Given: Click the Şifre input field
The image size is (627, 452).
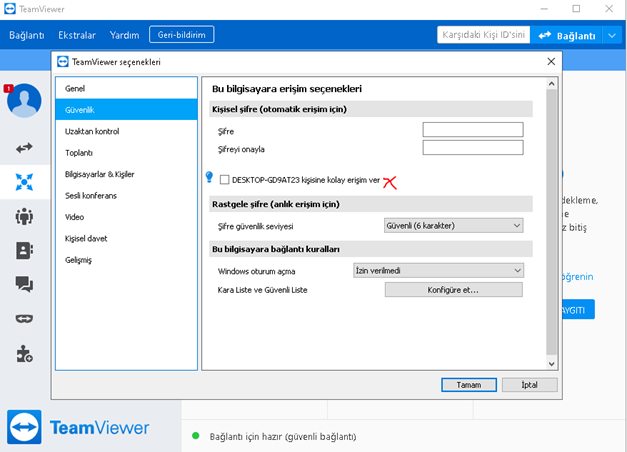Looking at the screenshot, I should pyautogui.click(x=473, y=130).
